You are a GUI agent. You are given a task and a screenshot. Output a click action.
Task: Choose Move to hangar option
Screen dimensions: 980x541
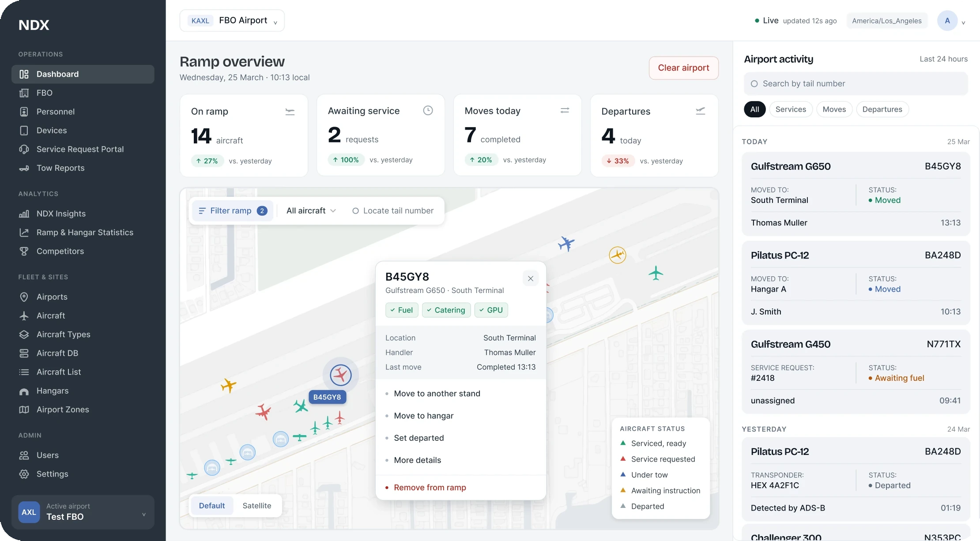(x=461, y=416)
